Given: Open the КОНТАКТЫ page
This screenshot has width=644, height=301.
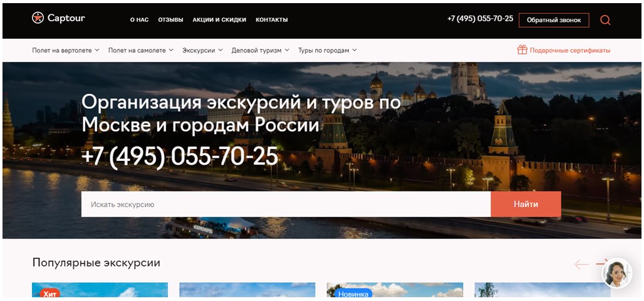Looking at the screenshot, I should pos(271,19).
